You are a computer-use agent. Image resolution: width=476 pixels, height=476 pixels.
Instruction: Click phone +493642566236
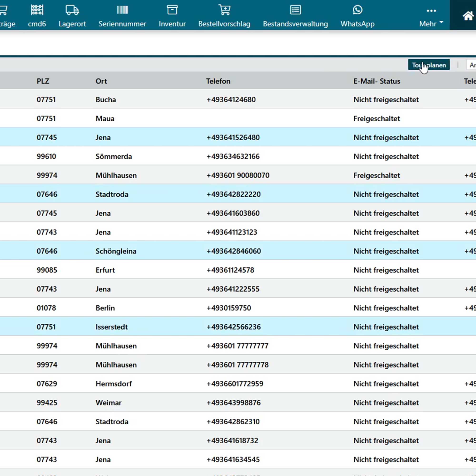point(233,327)
